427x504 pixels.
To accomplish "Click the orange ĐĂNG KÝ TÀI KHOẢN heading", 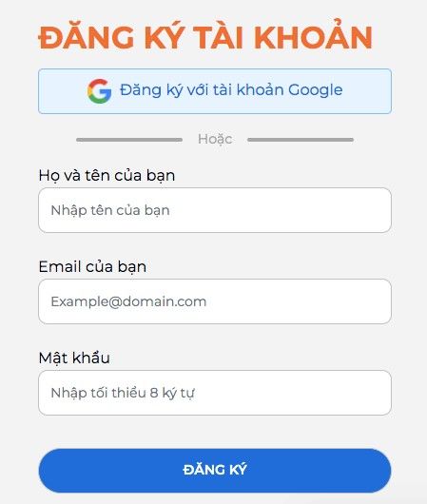I will coord(205,37).
